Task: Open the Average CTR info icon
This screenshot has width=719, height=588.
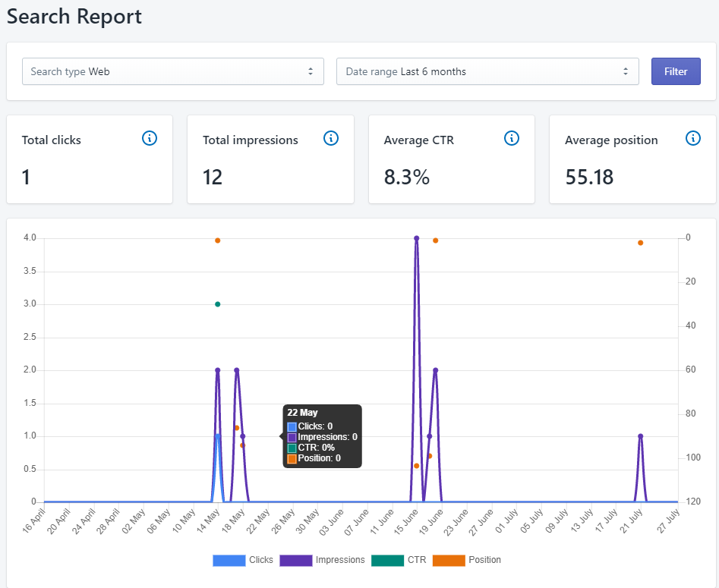Action: pyautogui.click(x=512, y=138)
